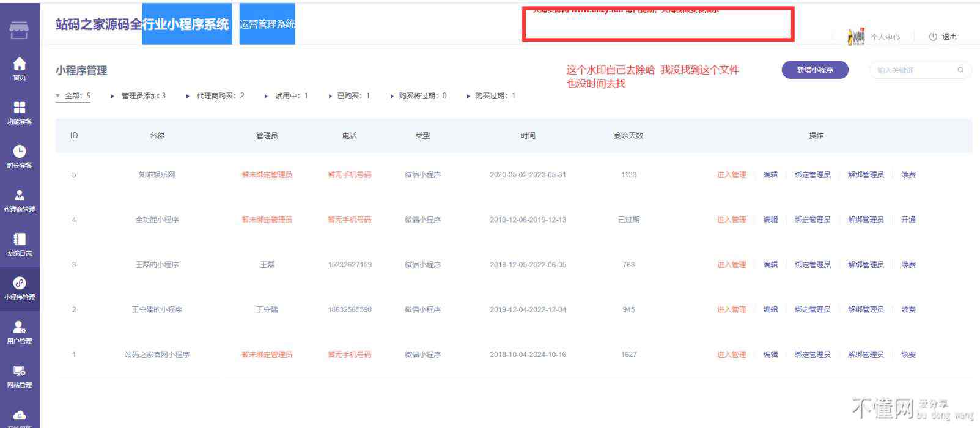Click 新增小程序 button
Image resolution: width=980 pixels, height=428 pixels.
pyautogui.click(x=815, y=70)
